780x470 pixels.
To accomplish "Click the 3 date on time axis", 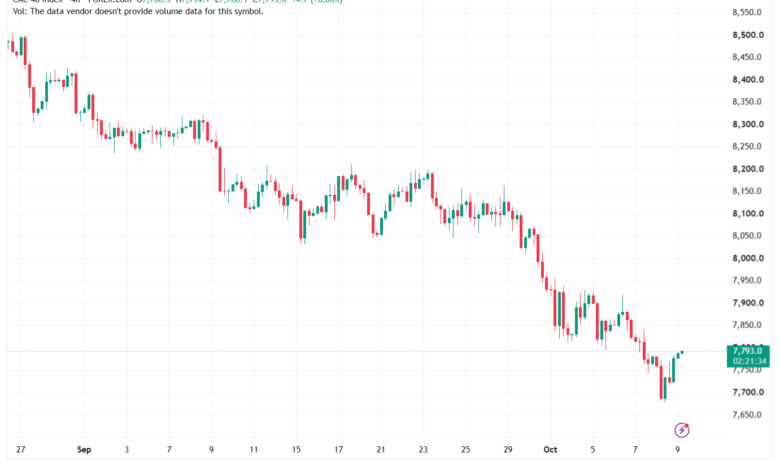I will [126, 450].
